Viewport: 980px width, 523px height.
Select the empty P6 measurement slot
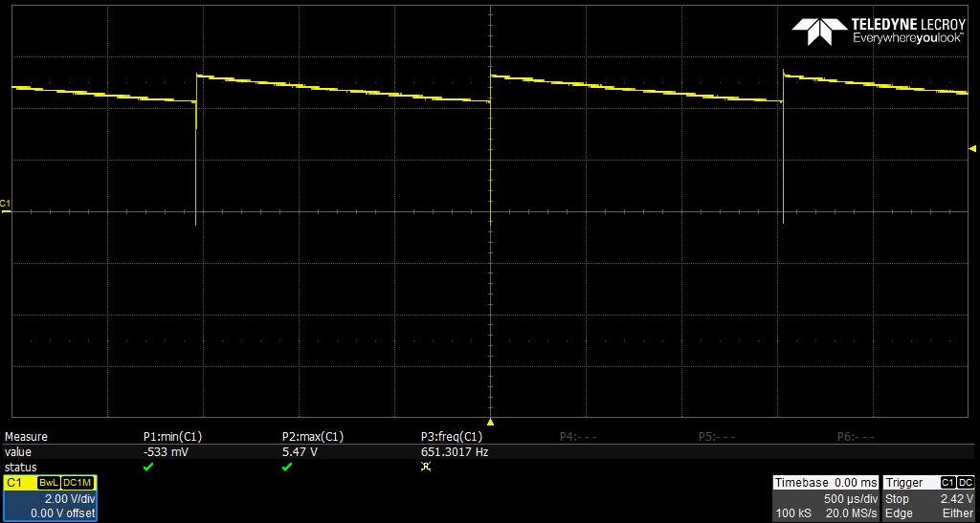coord(856,437)
